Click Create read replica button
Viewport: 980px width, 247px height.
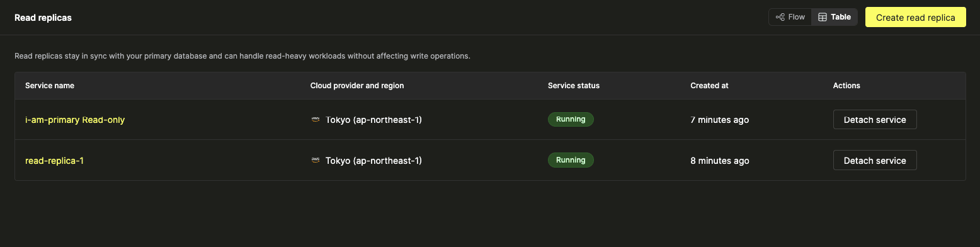point(915,18)
